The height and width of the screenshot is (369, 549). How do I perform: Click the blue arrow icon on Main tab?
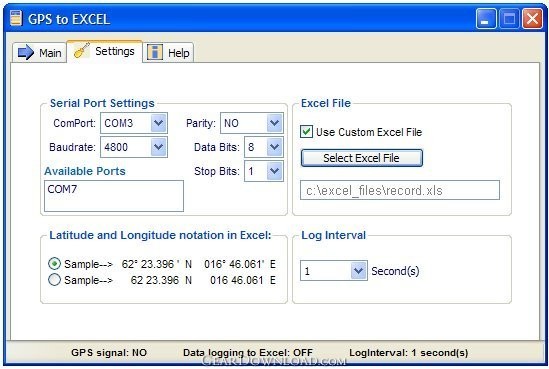pos(26,53)
